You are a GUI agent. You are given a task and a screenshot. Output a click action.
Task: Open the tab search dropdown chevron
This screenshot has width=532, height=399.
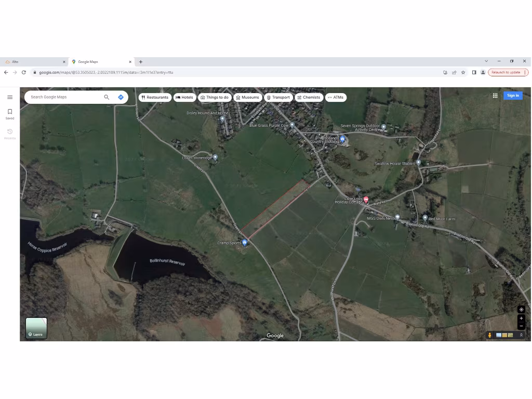[x=486, y=61]
